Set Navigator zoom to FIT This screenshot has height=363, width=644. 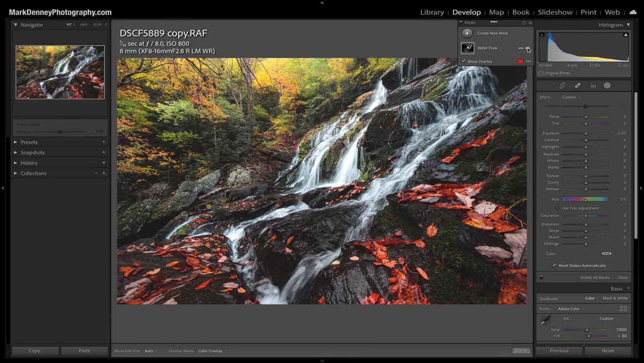(x=69, y=25)
